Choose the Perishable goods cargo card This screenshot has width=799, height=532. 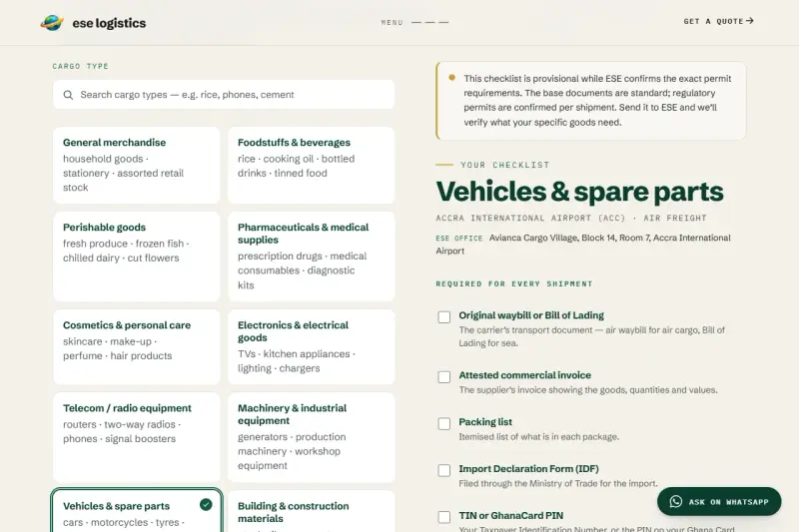coord(137,257)
